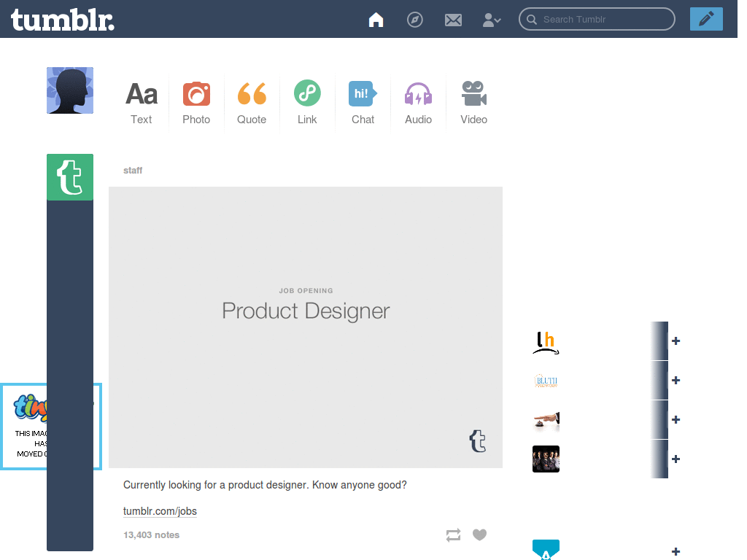Follow the group photo blog plus
Screen dimensions: 747x560
[x=676, y=459]
